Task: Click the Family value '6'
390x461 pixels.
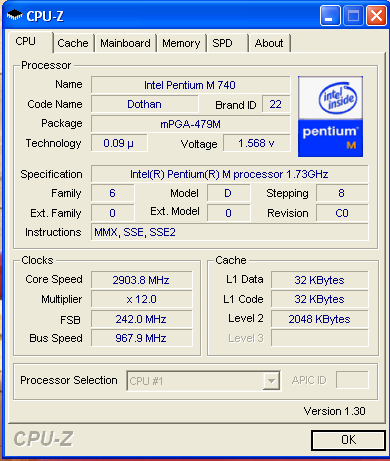Action: click(x=113, y=193)
